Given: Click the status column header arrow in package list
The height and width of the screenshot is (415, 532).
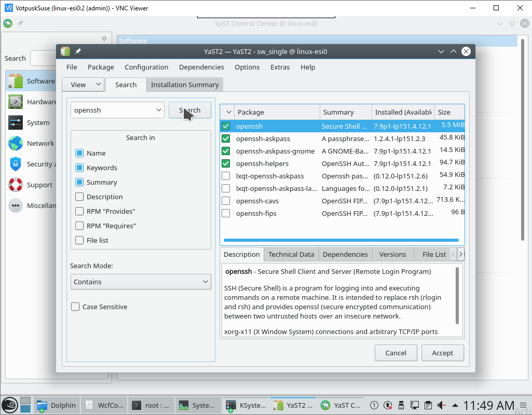Looking at the screenshot, I should pyautogui.click(x=228, y=112).
